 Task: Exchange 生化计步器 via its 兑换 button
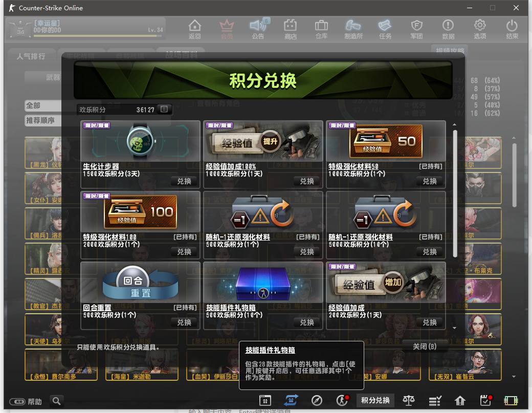(184, 181)
